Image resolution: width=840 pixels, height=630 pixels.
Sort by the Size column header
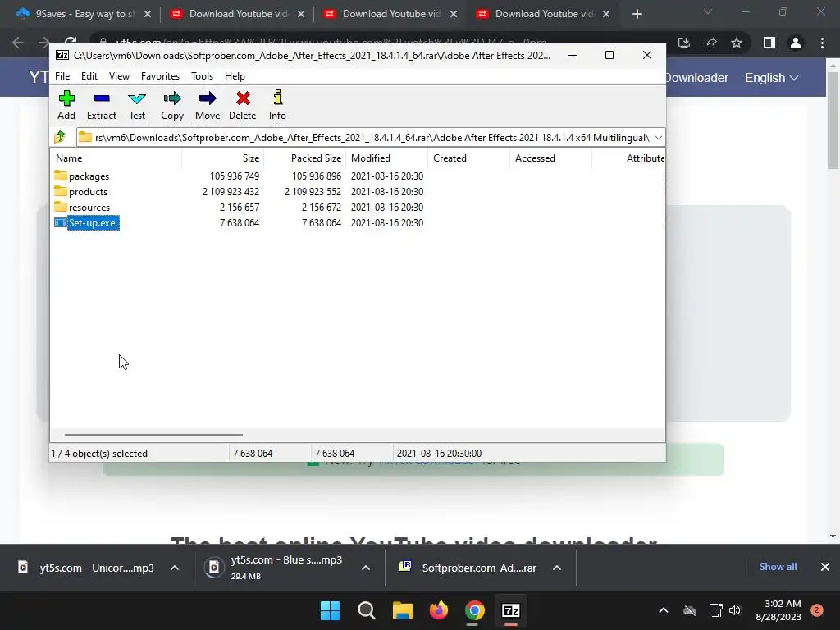(223, 158)
